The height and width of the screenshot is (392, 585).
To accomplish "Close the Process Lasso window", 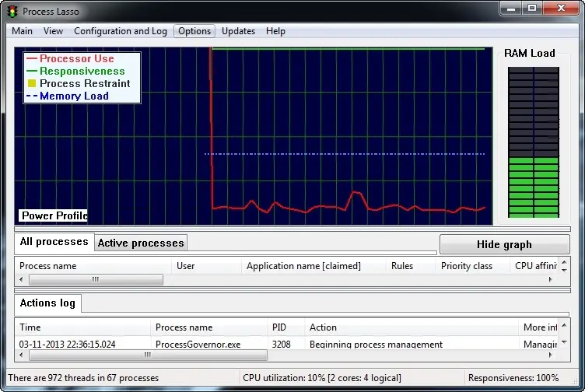I will click(561, 9).
